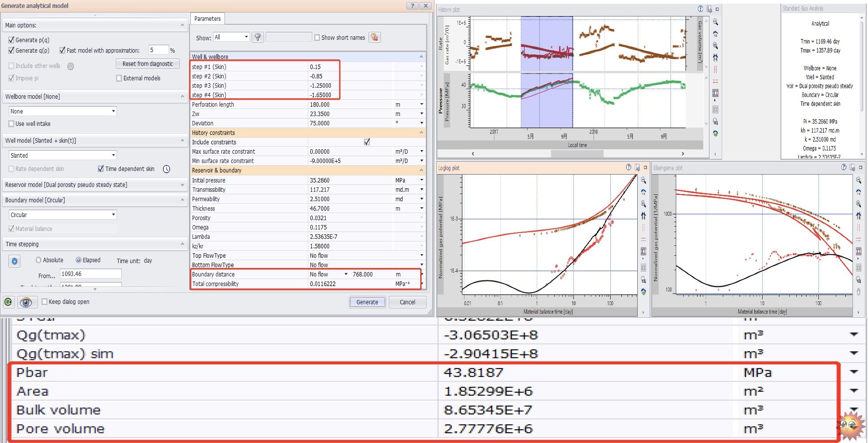Click the Generate button
The height and width of the screenshot is (443, 868).
tap(367, 302)
